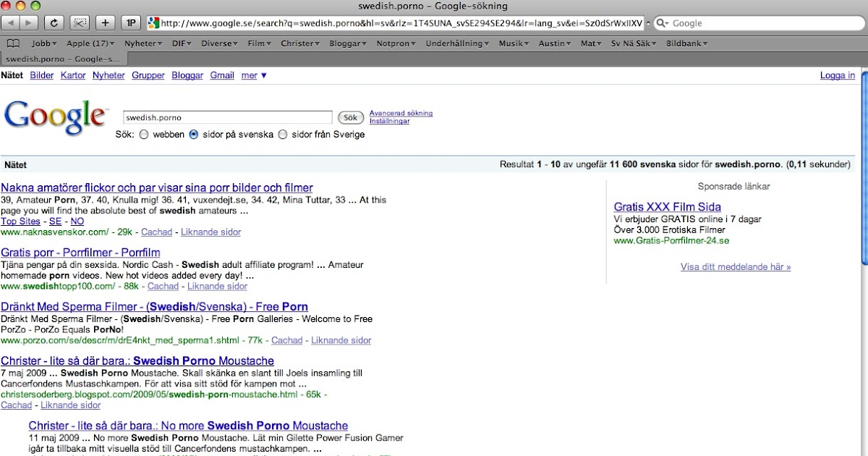Switch to Bilder search
868x456 pixels.
tap(41, 75)
